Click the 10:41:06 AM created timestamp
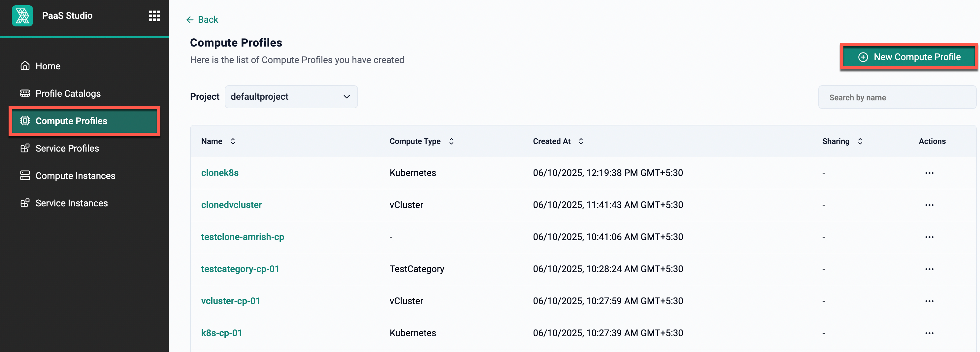 pos(608,237)
